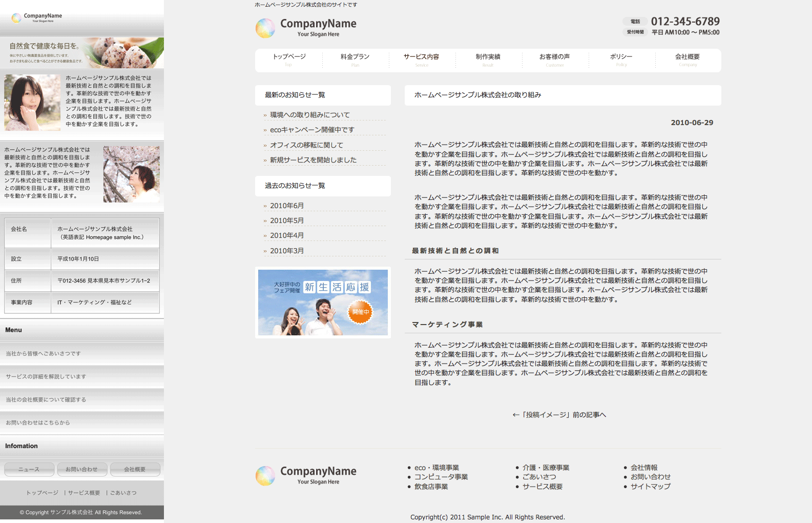812x523 pixels.
Task: View the 2010年6月 archive
Action: [x=286, y=206]
